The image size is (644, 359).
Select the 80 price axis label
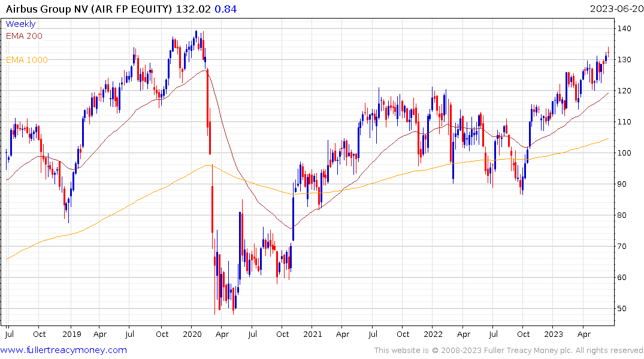coord(622,215)
